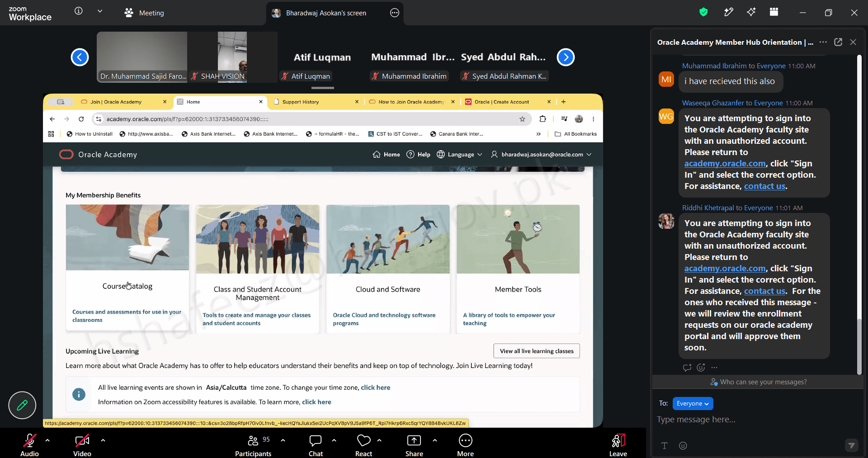Expand audio options caret
This screenshot has width=868, height=458.
pos(47,440)
